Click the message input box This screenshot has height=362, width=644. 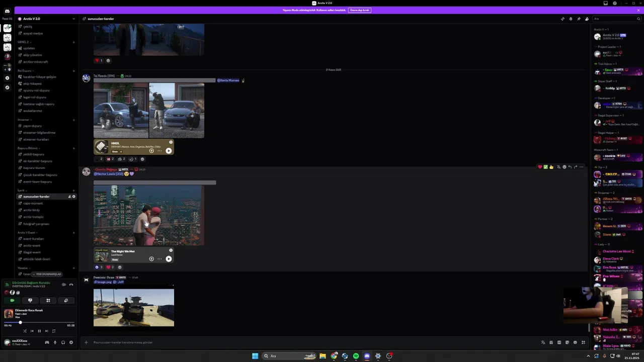pos(312,342)
